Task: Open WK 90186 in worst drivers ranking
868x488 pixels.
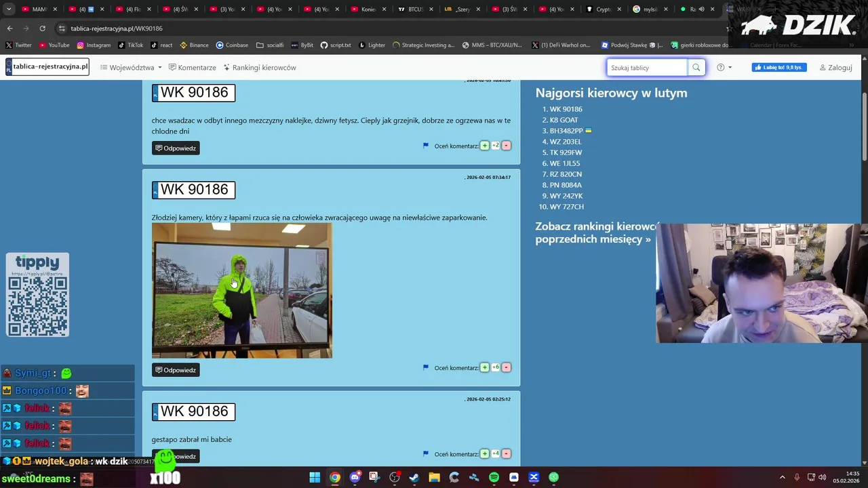Action: tap(566, 109)
